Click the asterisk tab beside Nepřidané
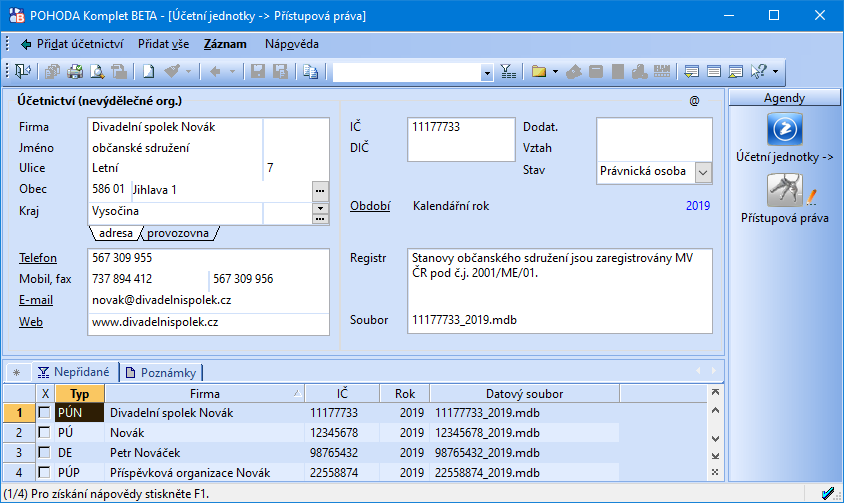The image size is (844, 503). coord(17,373)
